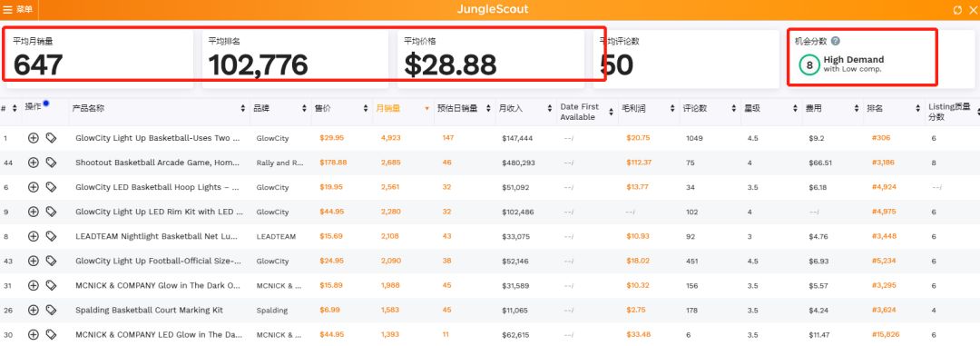Open the rank link #306

tap(880, 138)
